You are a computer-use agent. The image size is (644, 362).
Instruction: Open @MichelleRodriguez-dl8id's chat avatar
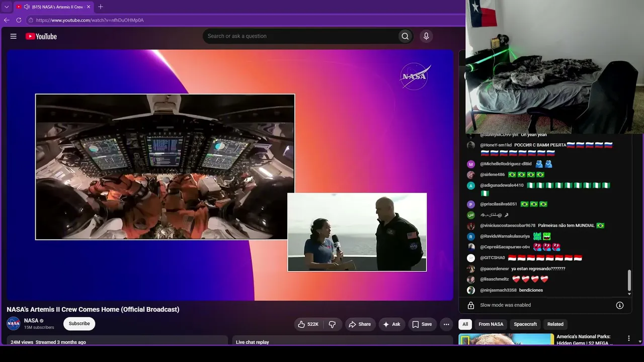coord(471,164)
